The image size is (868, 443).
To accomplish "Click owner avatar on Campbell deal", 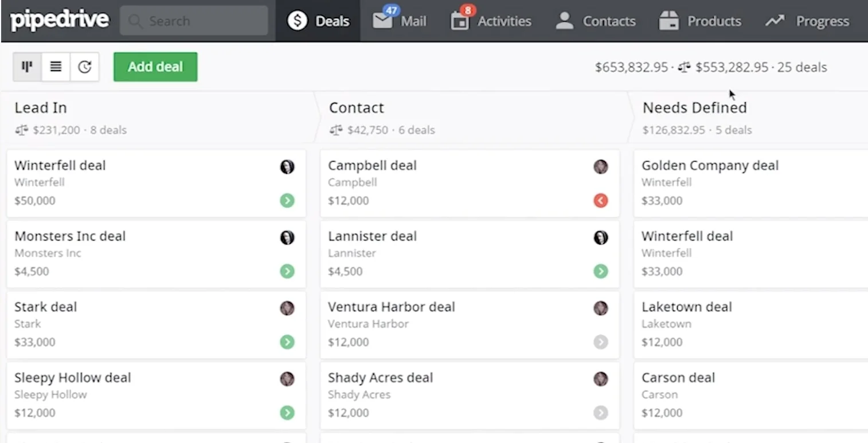I will (601, 167).
